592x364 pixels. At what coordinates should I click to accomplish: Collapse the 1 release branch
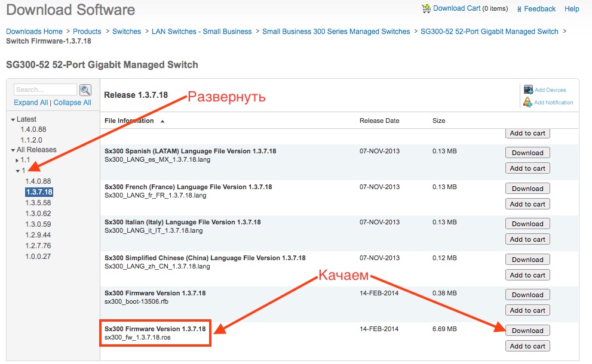click(17, 171)
